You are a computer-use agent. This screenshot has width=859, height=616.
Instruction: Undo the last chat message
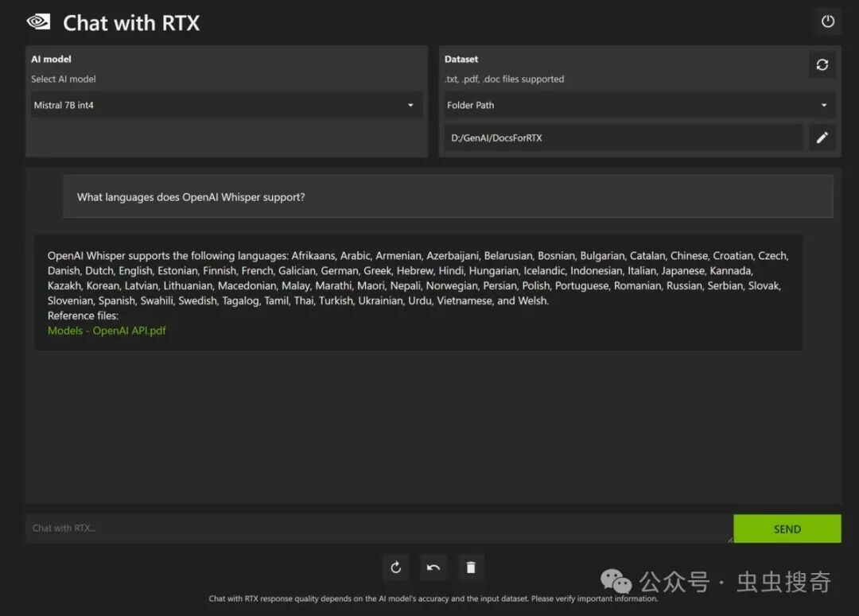(x=433, y=568)
